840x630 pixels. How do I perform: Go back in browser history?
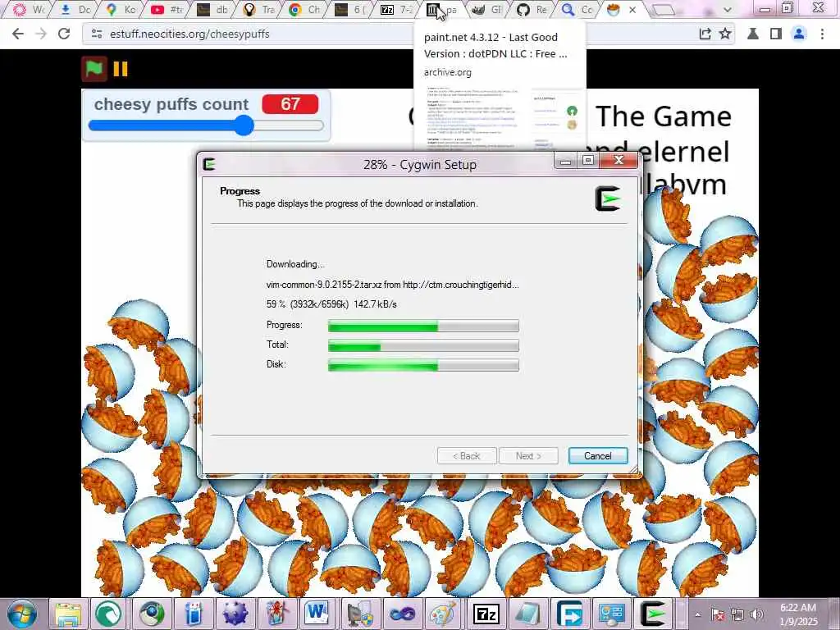coord(18,34)
